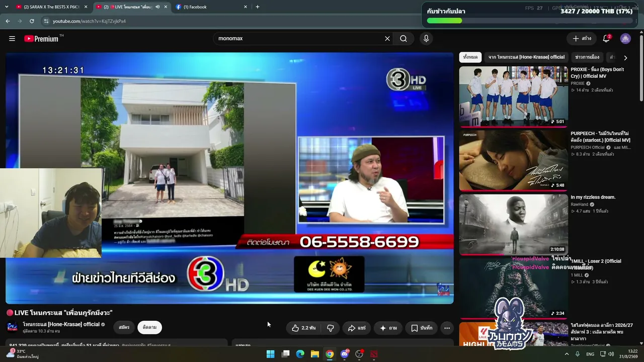Select the ข่าวการเมือง filter chip
Screen dimensions: 644x362
587,57
